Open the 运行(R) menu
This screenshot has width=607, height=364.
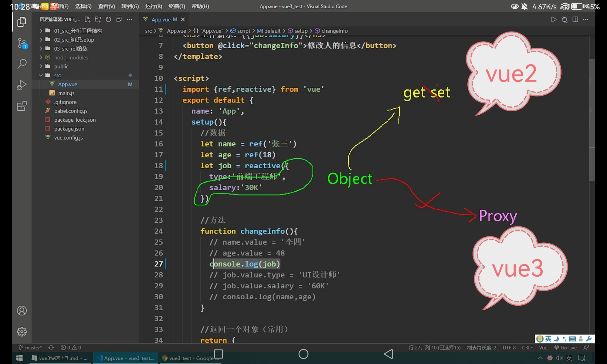tap(154, 6)
